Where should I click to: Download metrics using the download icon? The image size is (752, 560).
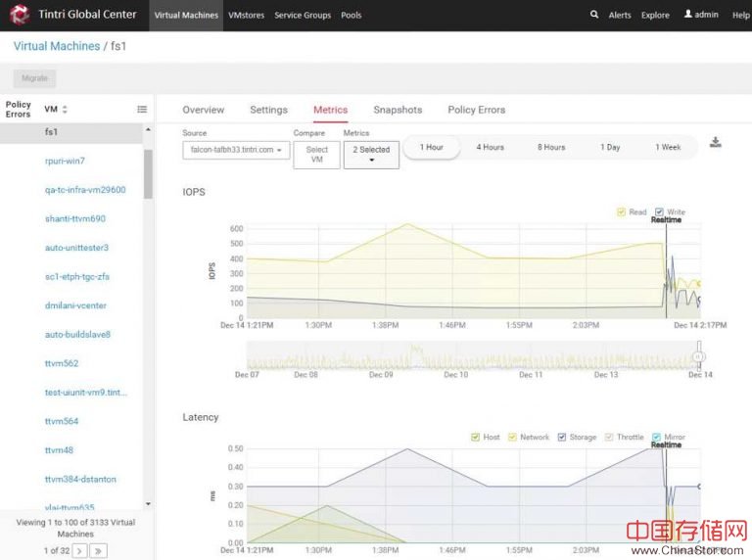pyautogui.click(x=716, y=143)
